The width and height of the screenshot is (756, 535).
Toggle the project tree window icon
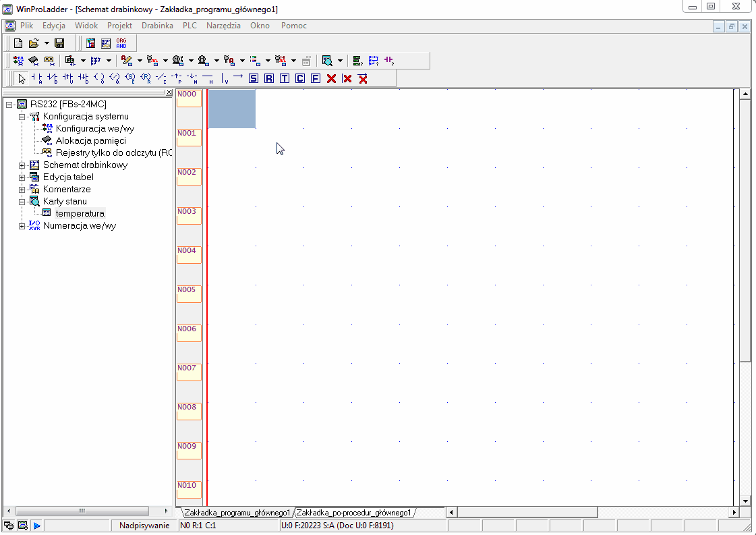[90, 43]
